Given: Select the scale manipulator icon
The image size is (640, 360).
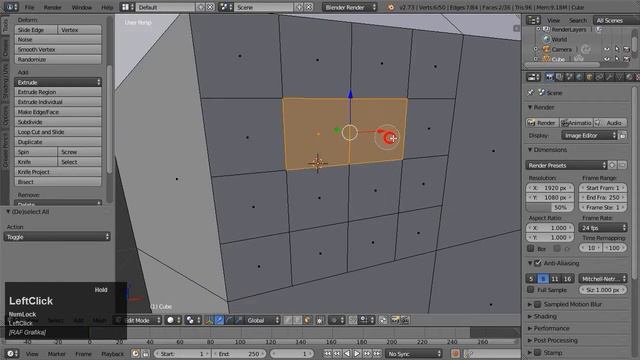Looking at the screenshot, I should click(239, 320).
